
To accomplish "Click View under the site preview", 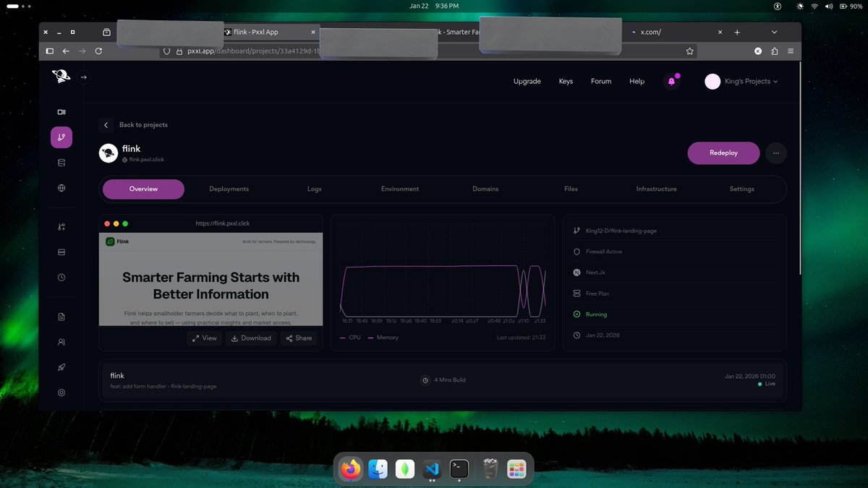I will pyautogui.click(x=204, y=338).
